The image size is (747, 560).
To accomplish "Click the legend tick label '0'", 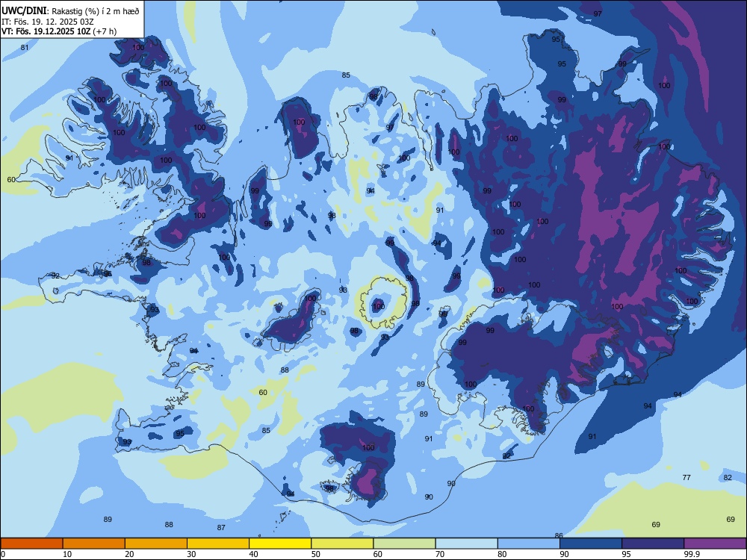I will click(3, 554).
